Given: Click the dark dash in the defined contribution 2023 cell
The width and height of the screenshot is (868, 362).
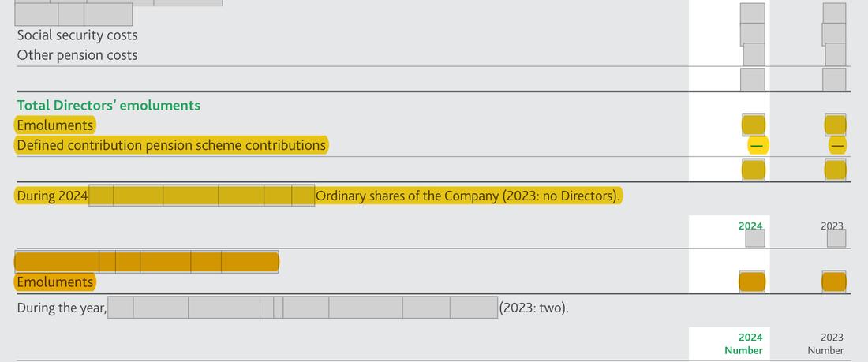Looking at the screenshot, I should [838, 146].
